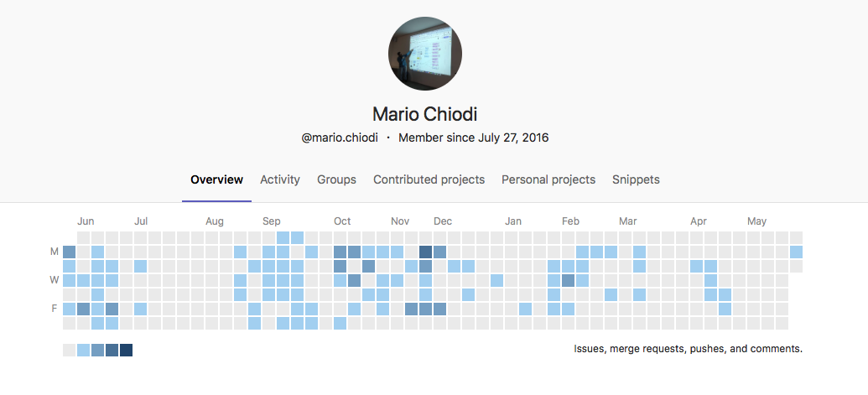Go to the Personal projects tab
This screenshot has height=395, width=868.
(x=548, y=179)
